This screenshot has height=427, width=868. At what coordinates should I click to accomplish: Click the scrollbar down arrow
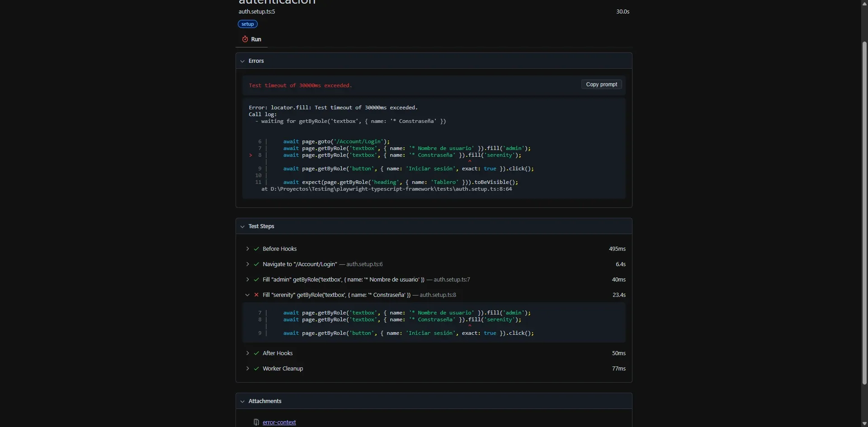click(x=864, y=423)
